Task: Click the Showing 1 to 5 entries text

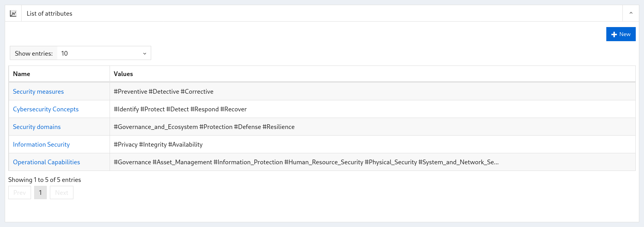Action: pos(45,180)
